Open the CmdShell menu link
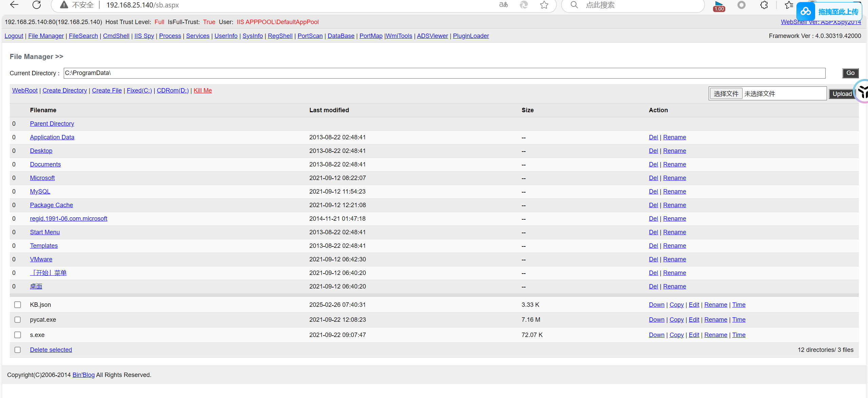The height and width of the screenshot is (398, 868). click(x=116, y=36)
